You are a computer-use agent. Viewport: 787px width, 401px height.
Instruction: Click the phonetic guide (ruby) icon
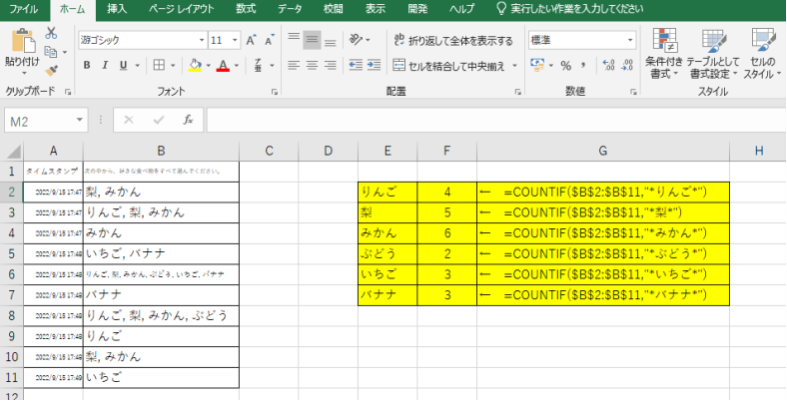pos(258,65)
